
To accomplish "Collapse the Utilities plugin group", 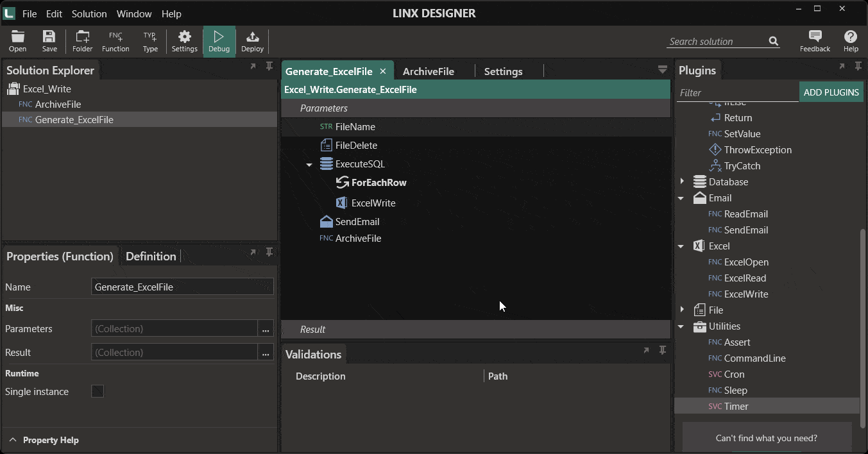I will coord(681,326).
